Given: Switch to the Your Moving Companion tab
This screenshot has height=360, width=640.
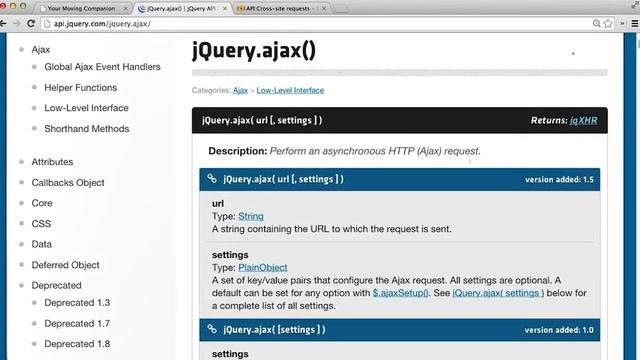Looking at the screenshot, I should tap(82, 8).
